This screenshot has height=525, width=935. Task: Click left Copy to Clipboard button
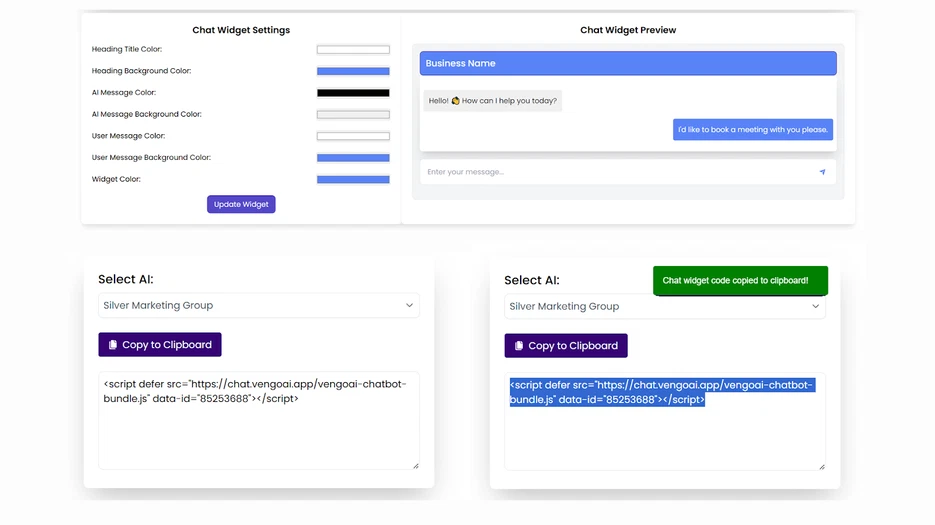160,345
